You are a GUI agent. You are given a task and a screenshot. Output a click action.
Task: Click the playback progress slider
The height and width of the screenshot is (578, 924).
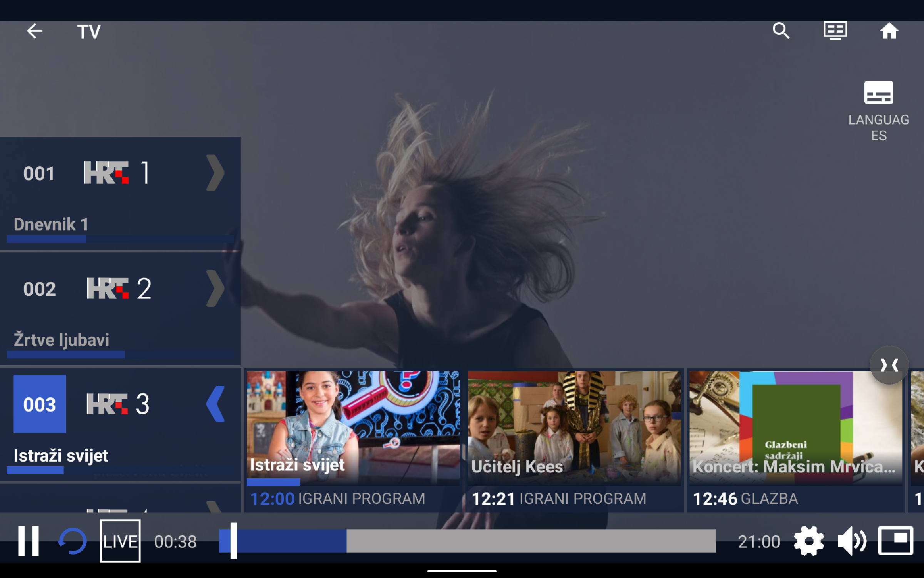(467, 541)
